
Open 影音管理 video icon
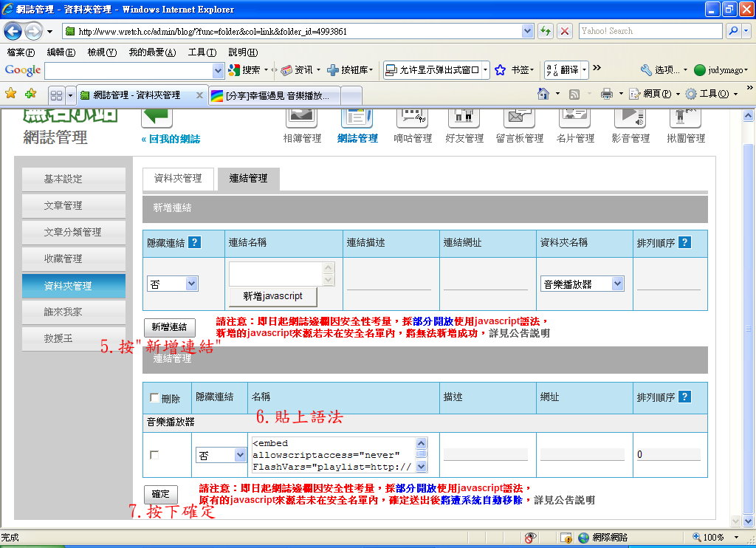630,118
